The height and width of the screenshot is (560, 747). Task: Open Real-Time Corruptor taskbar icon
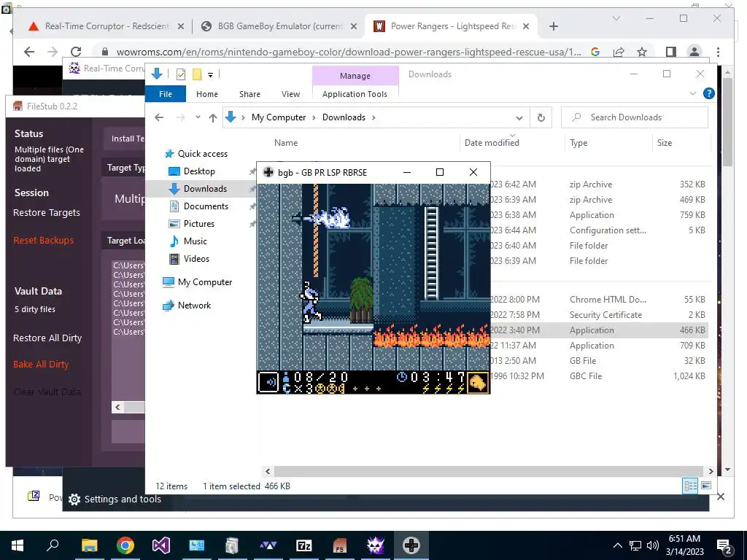pos(376,545)
